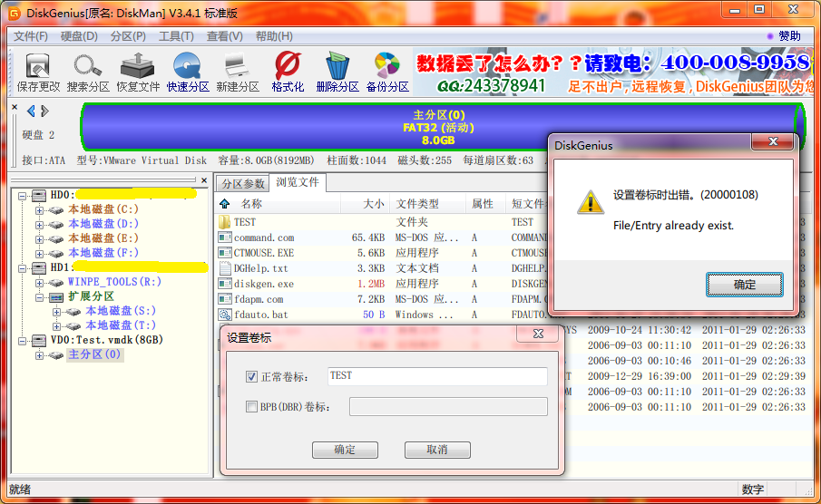Click the HD0 disk icon in tree
The height and width of the screenshot is (504, 821).
point(39,195)
